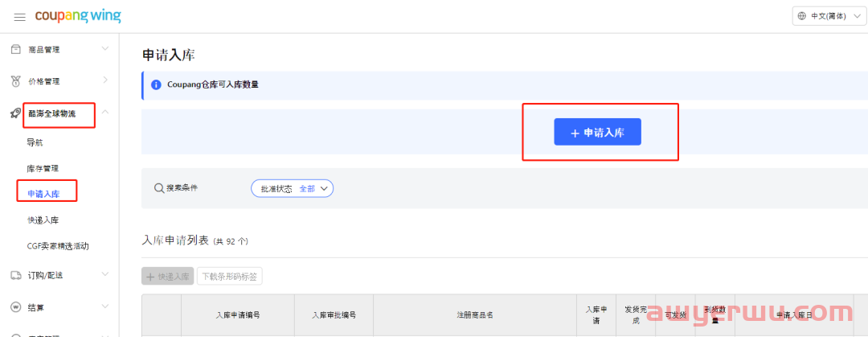Click the 下载条形码标签 button
The height and width of the screenshot is (337, 868).
(x=230, y=277)
